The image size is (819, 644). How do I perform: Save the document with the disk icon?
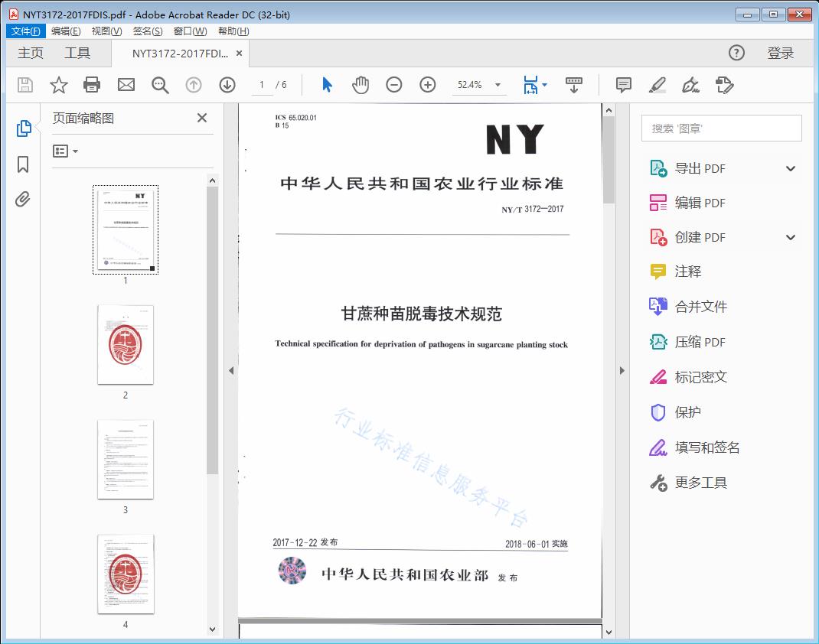24,85
